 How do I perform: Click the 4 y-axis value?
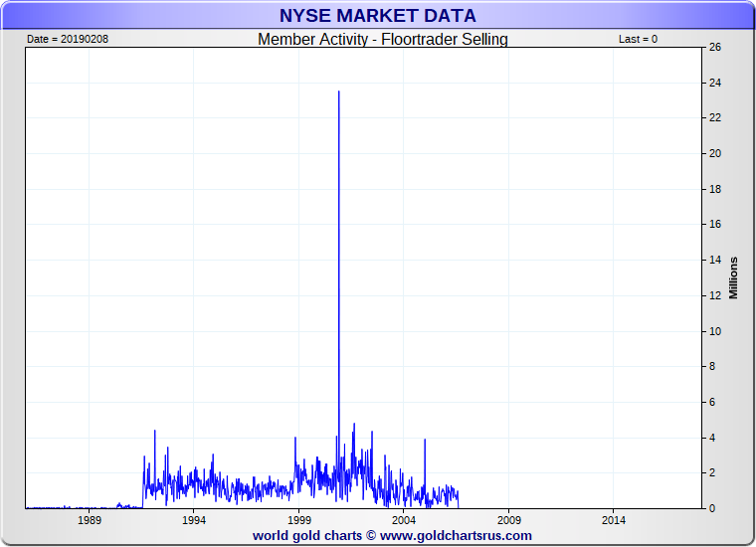[x=712, y=438]
